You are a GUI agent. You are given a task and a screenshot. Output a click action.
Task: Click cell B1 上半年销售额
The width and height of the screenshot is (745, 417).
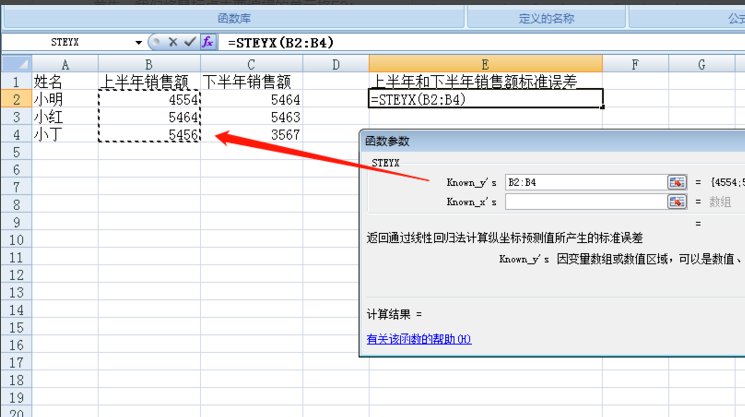point(149,82)
